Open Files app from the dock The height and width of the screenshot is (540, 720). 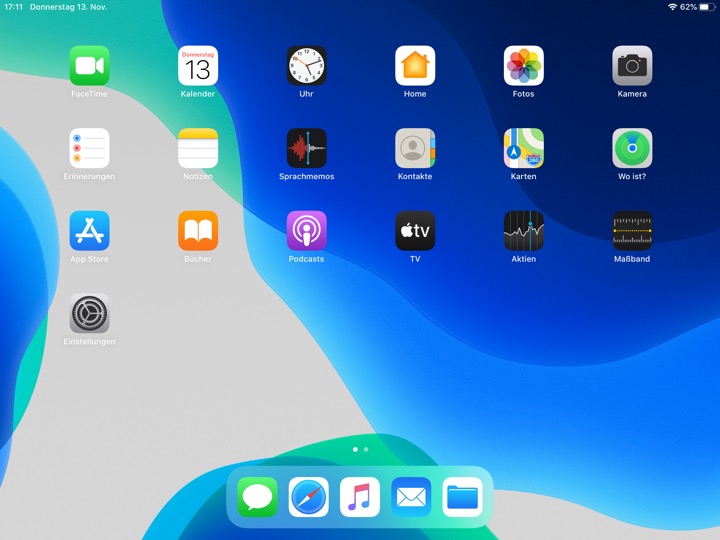(x=462, y=497)
